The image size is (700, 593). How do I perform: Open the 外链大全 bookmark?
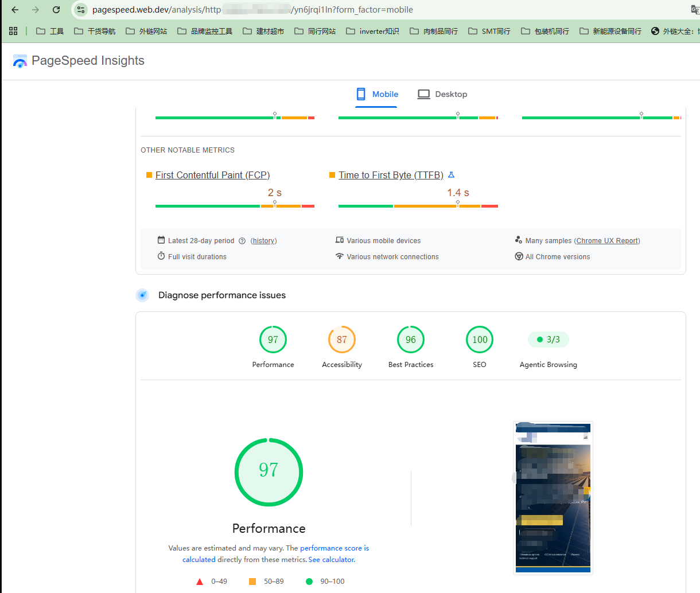(x=675, y=31)
